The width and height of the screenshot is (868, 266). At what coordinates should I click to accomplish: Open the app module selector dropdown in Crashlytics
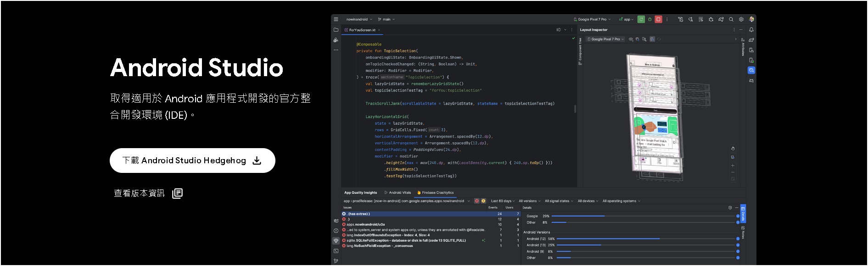[x=407, y=201]
